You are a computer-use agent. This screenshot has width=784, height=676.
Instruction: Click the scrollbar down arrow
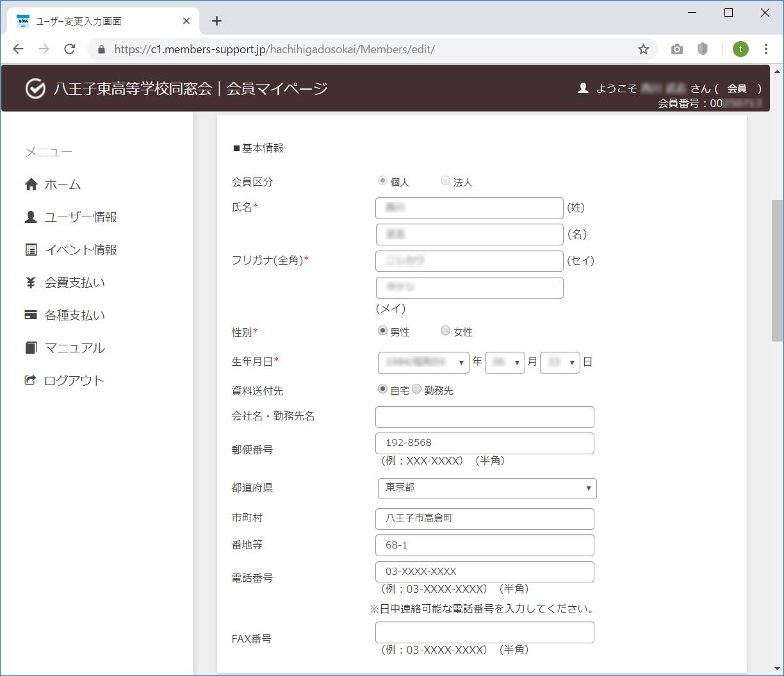pyautogui.click(x=777, y=668)
